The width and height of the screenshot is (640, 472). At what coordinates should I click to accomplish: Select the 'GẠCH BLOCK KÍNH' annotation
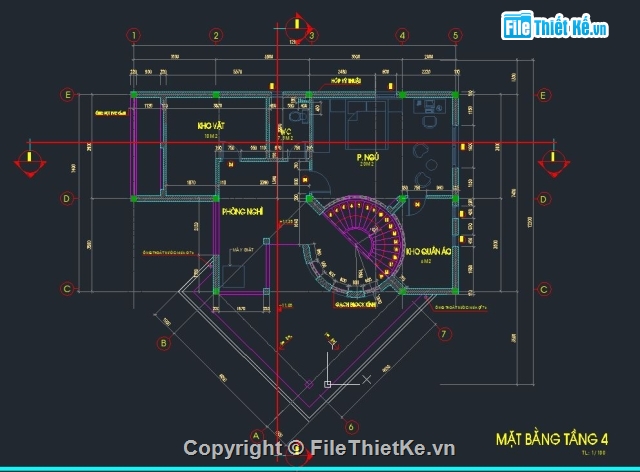coord(356,305)
